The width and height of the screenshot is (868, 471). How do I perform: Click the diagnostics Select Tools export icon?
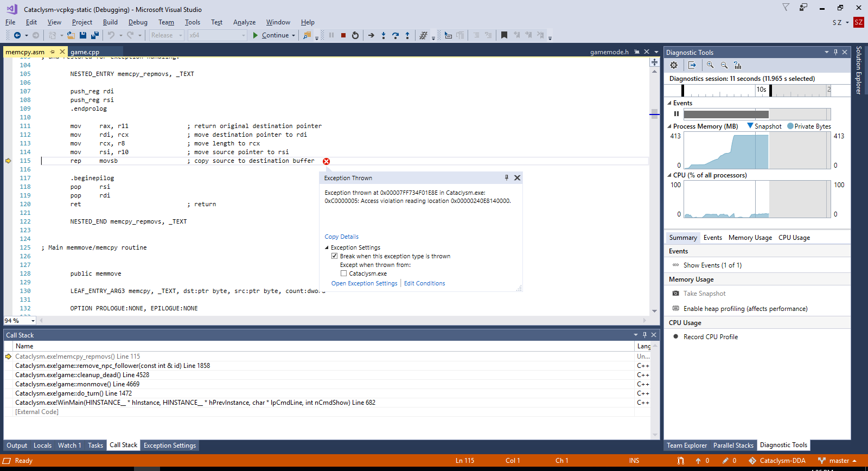692,65
